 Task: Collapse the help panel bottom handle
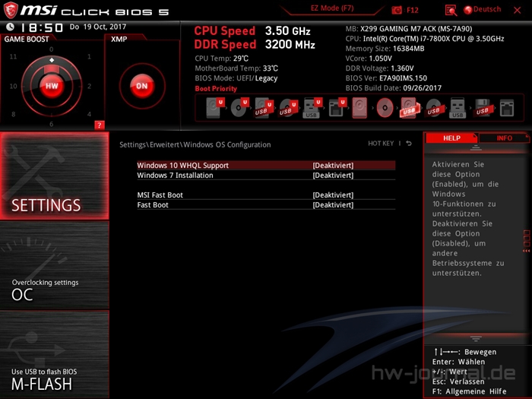[476, 338]
